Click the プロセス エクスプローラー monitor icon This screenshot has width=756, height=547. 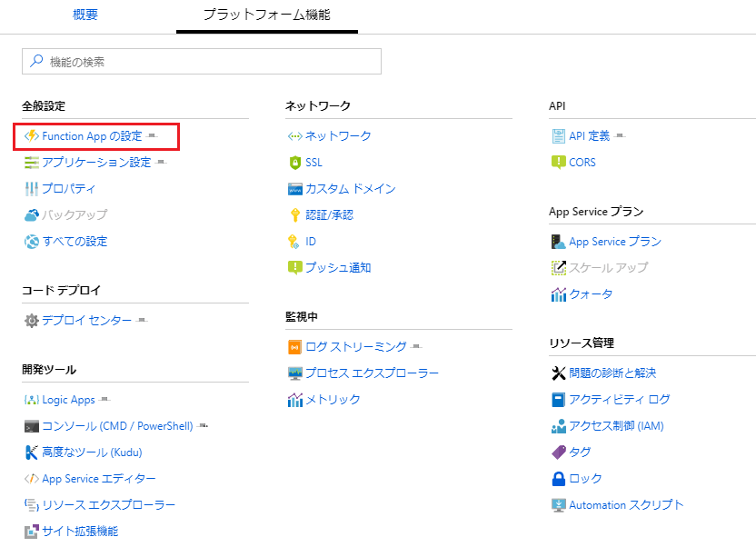[295, 373]
